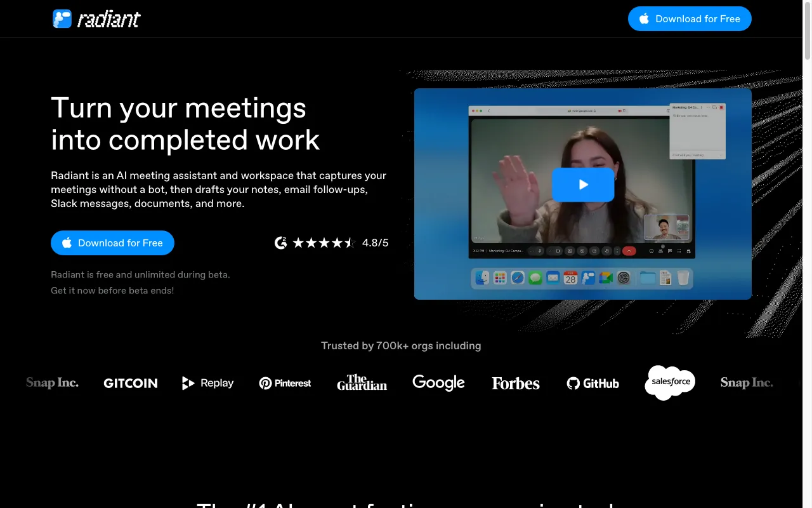Click "Radiant is free and unlimited during beta."

(140, 275)
